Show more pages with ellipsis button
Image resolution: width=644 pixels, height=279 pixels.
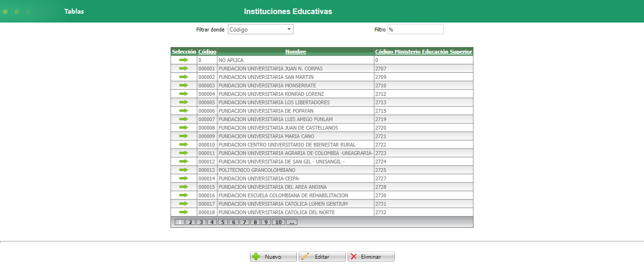pyautogui.click(x=292, y=222)
